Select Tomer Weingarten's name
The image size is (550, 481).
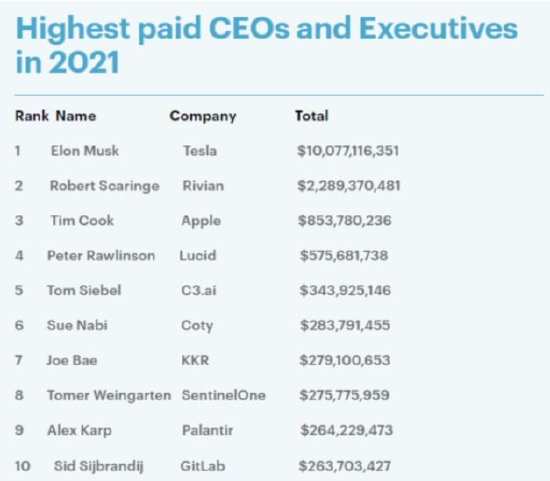109,396
